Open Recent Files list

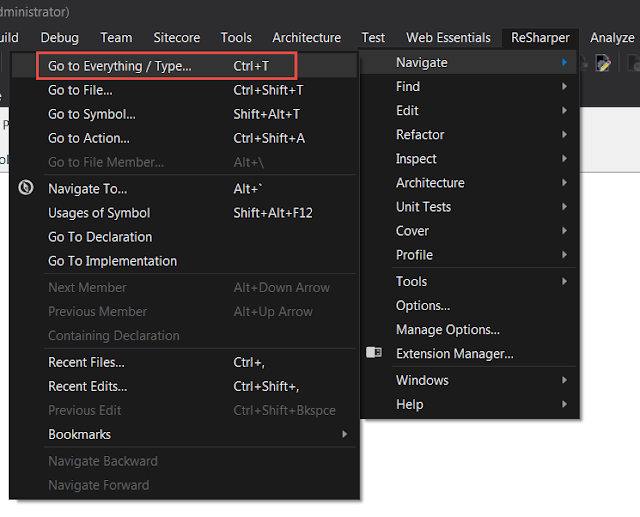click(x=184, y=362)
